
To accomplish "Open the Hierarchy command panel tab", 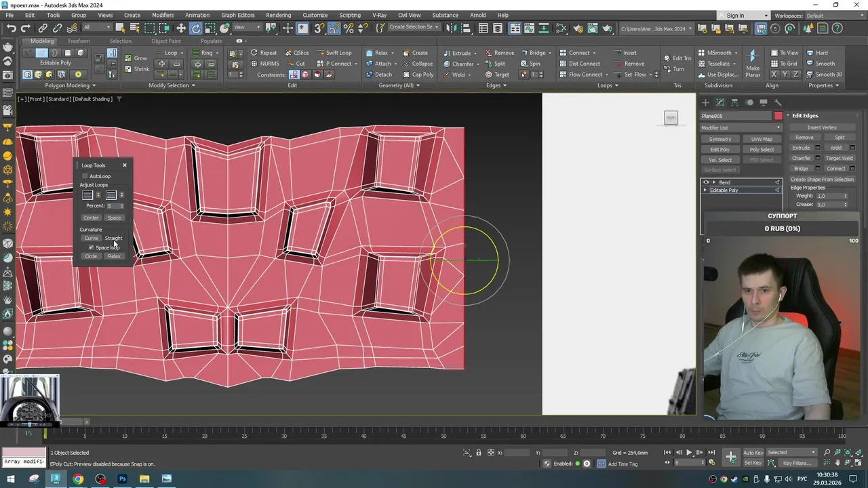I will click(x=734, y=102).
